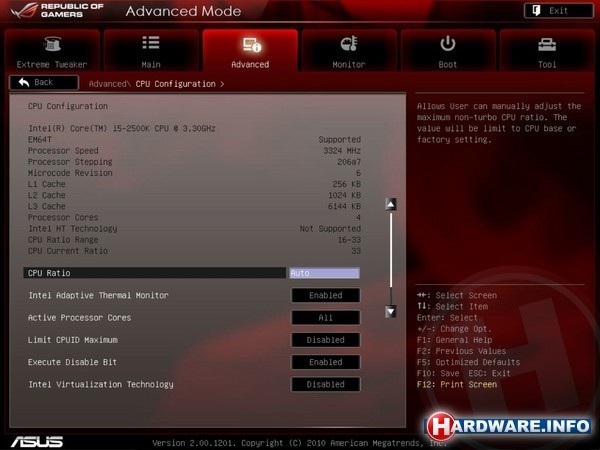Image resolution: width=600 pixels, height=450 pixels.
Task: Click the F5: Optimized Defaults hint
Action: point(468,362)
